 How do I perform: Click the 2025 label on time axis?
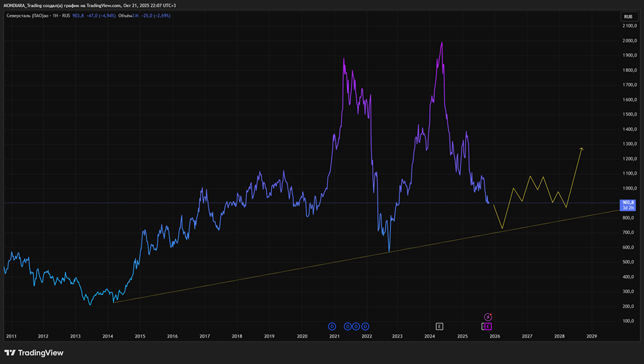point(462,336)
